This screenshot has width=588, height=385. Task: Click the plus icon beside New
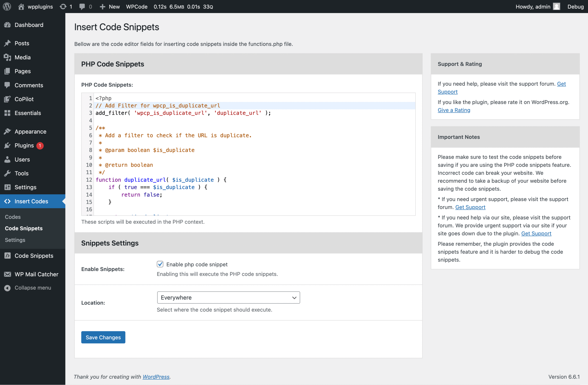[102, 7]
